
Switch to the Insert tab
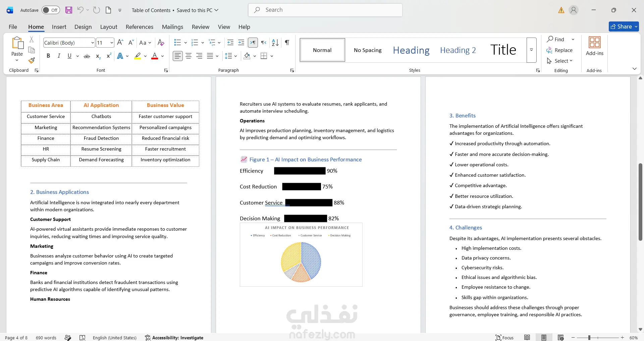[x=59, y=27]
